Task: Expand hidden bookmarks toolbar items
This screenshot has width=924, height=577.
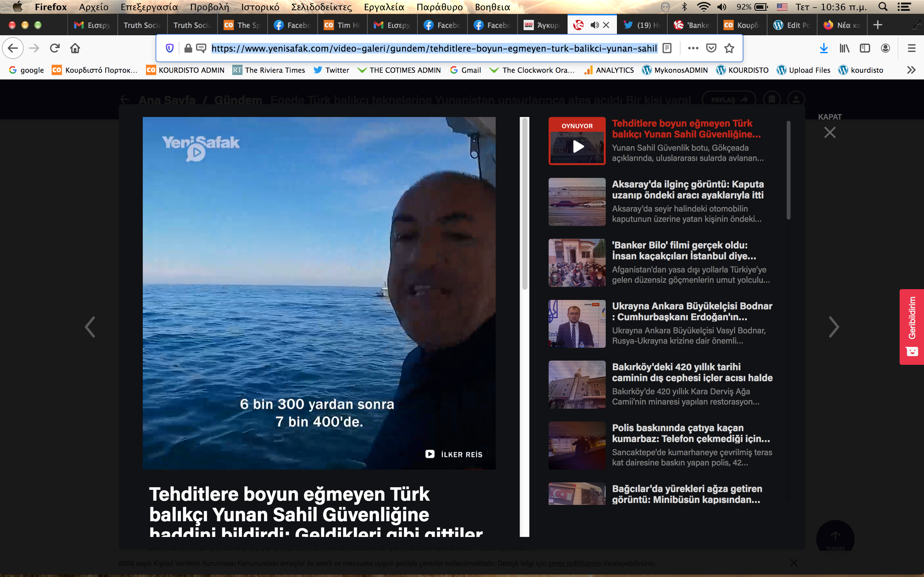Action: coord(911,70)
